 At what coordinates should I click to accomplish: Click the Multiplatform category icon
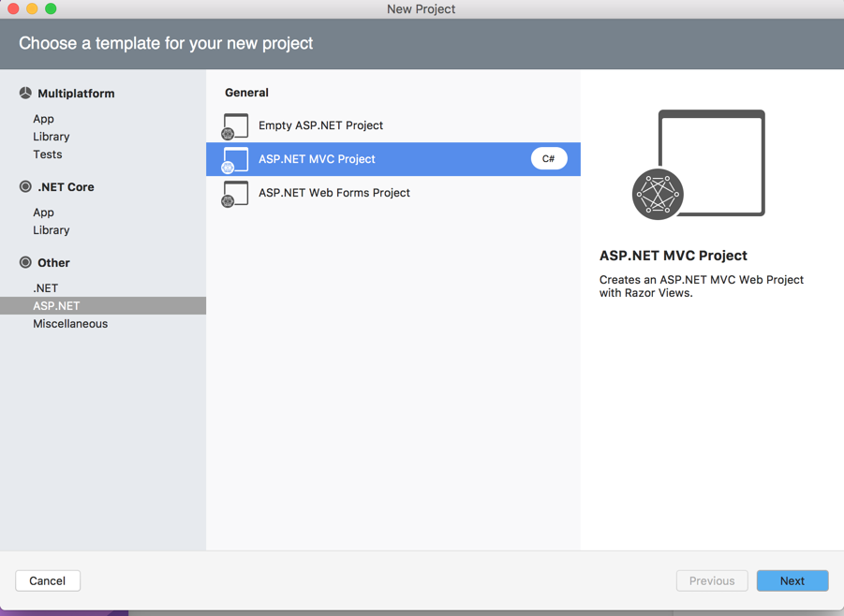pos(25,93)
